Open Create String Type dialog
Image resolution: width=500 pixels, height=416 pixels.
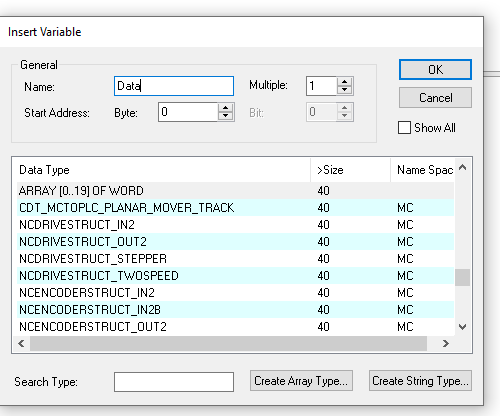(420, 381)
